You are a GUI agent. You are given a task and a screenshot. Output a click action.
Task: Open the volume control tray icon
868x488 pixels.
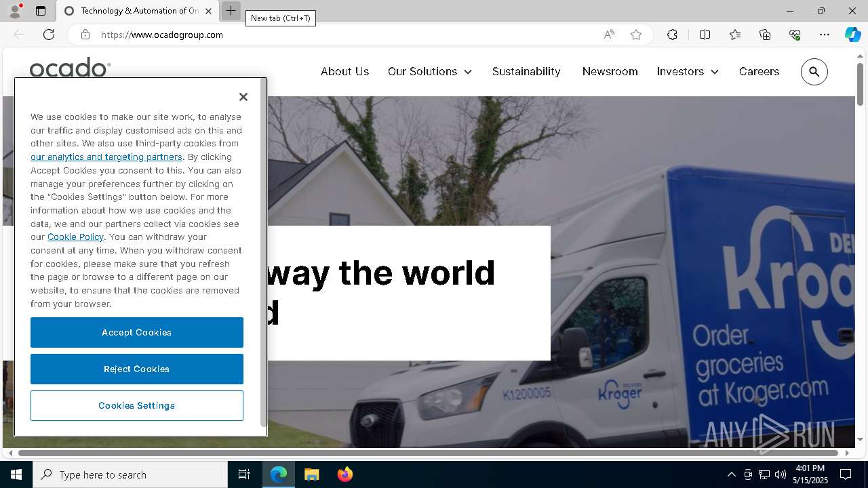pyautogui.click(x=781, y=474)
